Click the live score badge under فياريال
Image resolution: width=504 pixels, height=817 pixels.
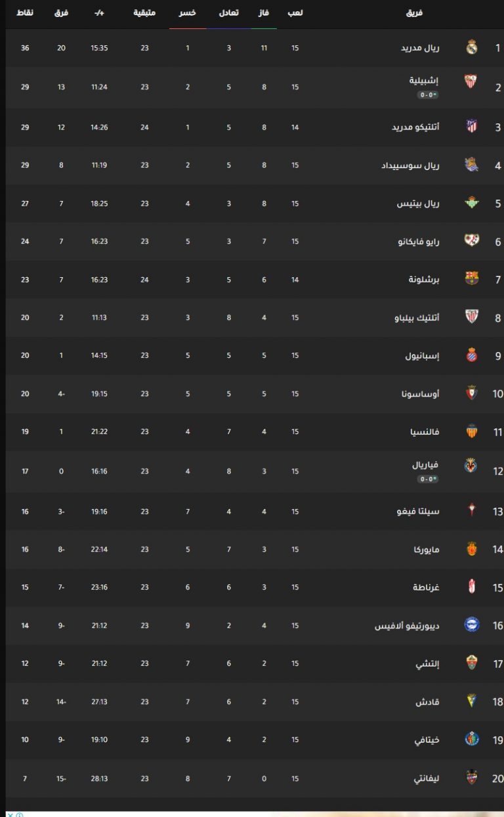[429, 479]
